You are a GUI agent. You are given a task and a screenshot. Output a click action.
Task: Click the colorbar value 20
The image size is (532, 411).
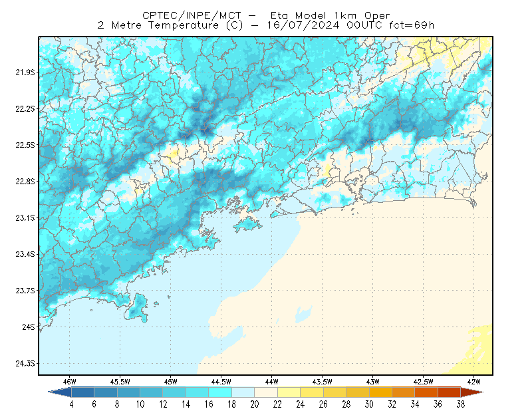click(x=255, y=404)
